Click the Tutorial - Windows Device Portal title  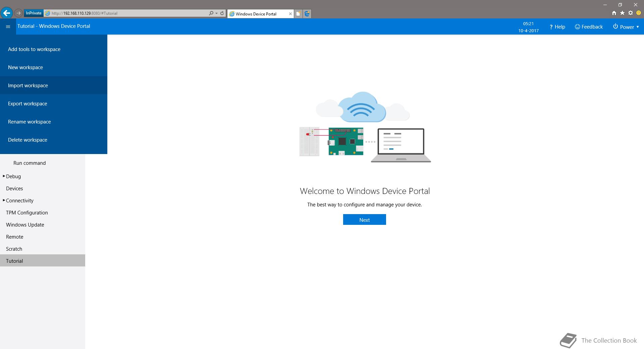(x=54, y=26)
